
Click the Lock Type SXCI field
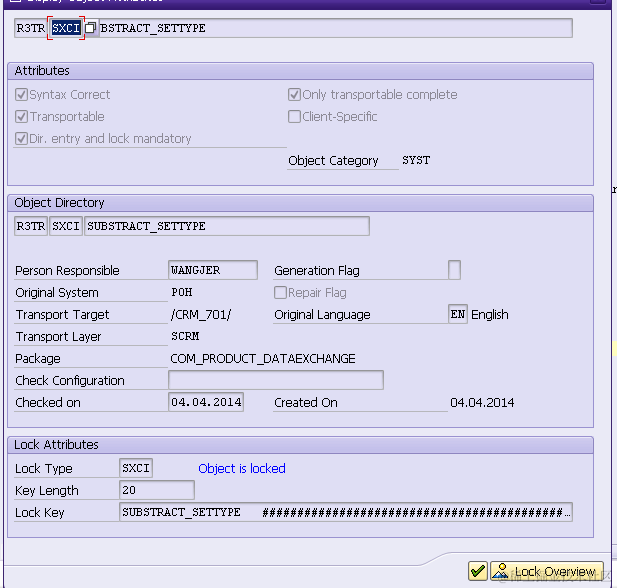click(136, 468)
